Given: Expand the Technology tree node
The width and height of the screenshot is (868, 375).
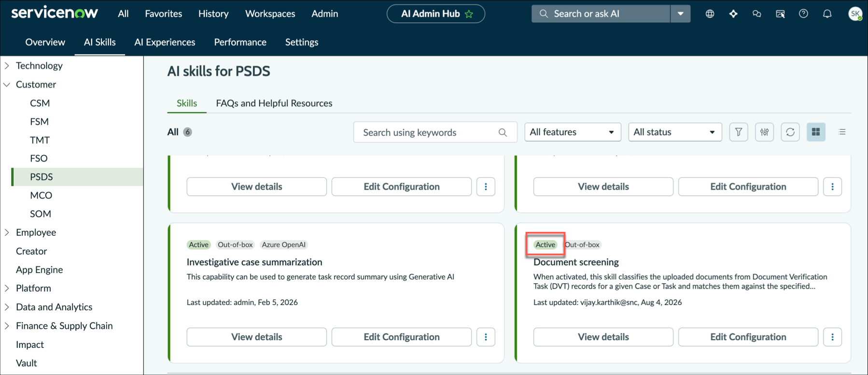Looking at the screenshot, I should pyautogui.click(x=7, y=66).
